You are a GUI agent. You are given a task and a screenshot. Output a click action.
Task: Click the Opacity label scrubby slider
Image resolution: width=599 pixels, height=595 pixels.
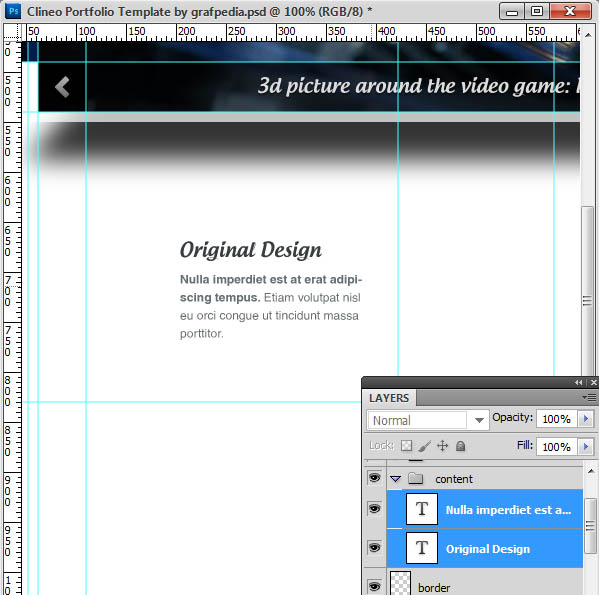(512, 417)
